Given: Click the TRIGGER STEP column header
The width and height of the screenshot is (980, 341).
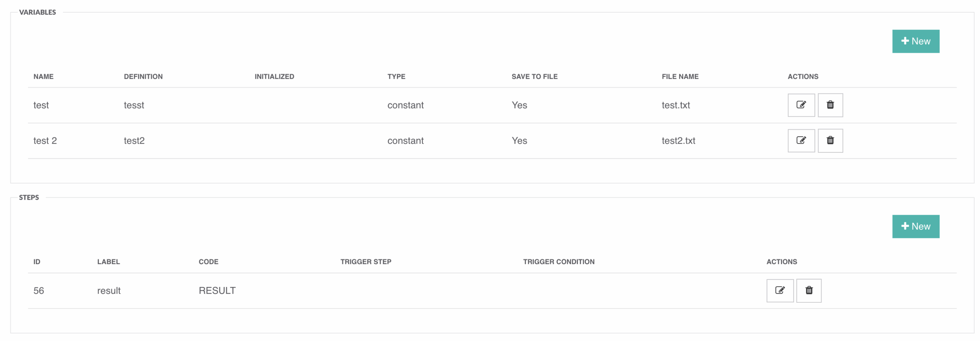Looking at the screenshot, I should (x=366, y=262).
